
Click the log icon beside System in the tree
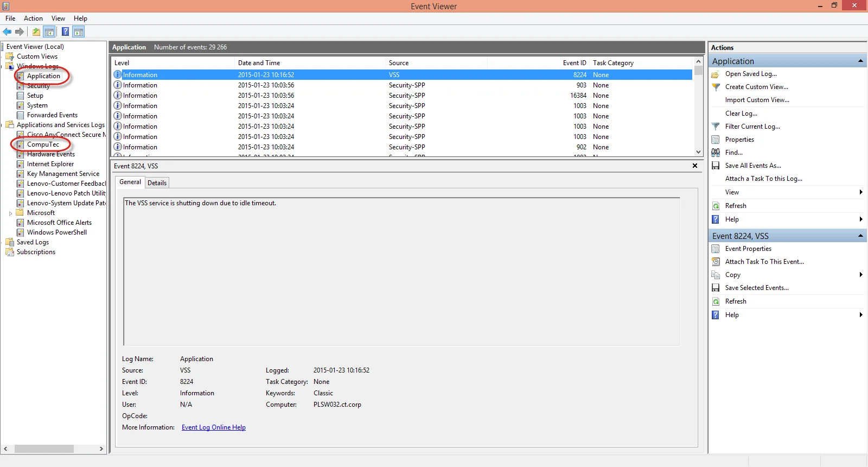click(x=20, y=105)
